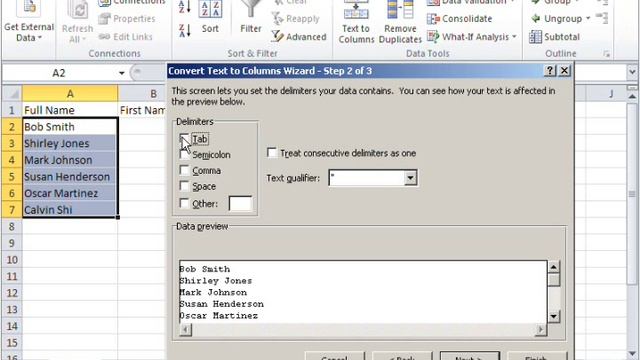The width and height of the screenshot is (640, 360).
Task: Check the Tab delimiter checkbox
Action: pos(184,139)
